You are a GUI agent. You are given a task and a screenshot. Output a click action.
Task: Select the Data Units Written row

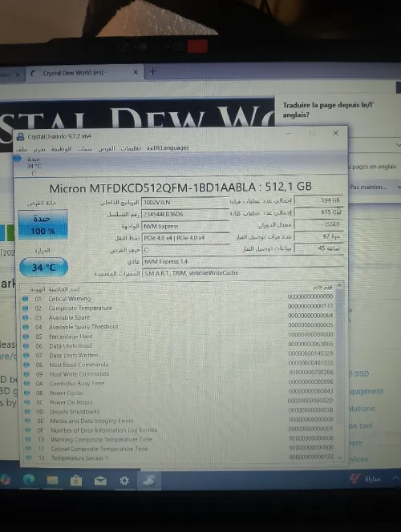[x=178, y=355]
